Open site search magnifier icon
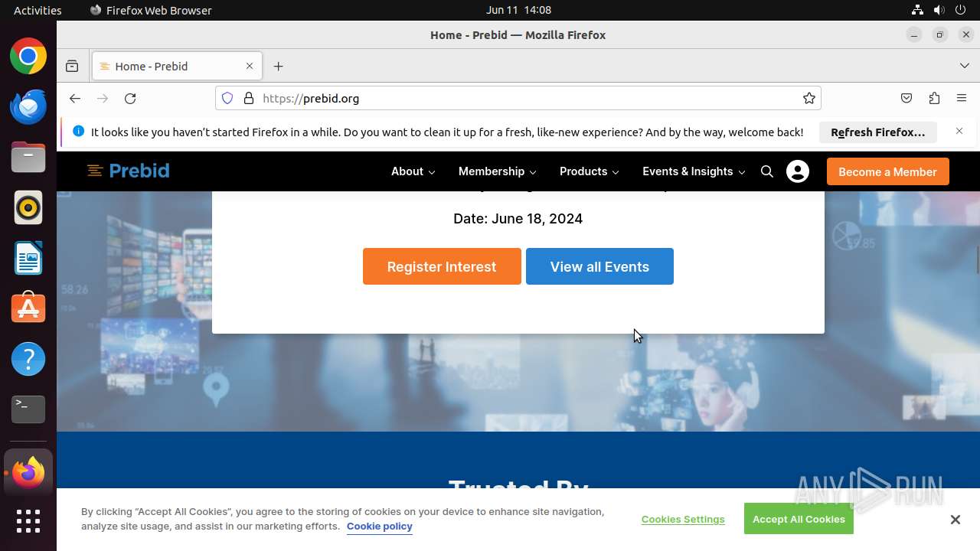The image size is (980, 551). (x=767, y=171)
